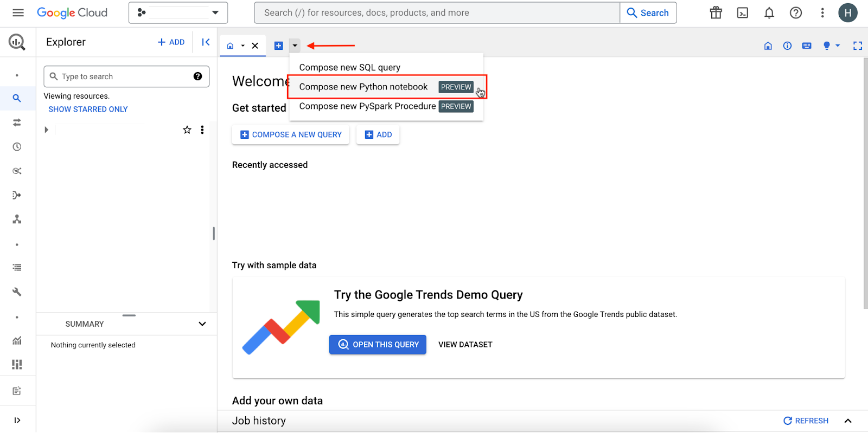Open the wrench administration sidebar icon

coord(17,292)
